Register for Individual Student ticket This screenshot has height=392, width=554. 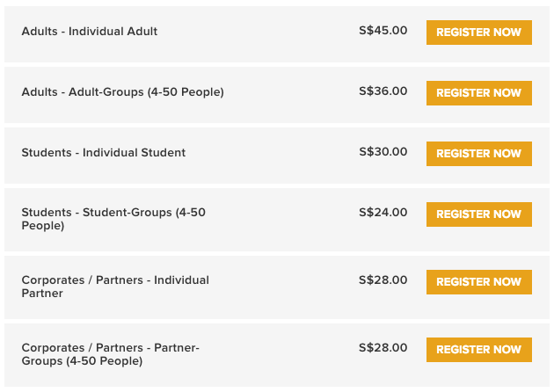pos(478,154)
